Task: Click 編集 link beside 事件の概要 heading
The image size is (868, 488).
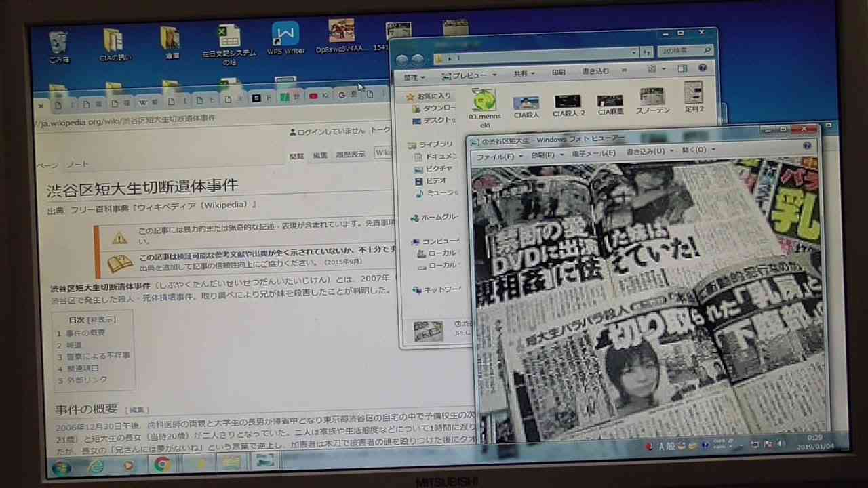Action: [x=137, y=410]
